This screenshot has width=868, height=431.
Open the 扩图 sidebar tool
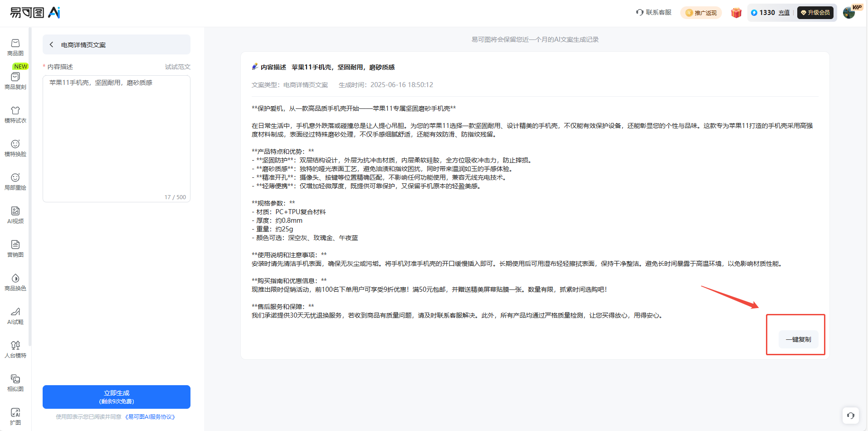coord(15,417)
